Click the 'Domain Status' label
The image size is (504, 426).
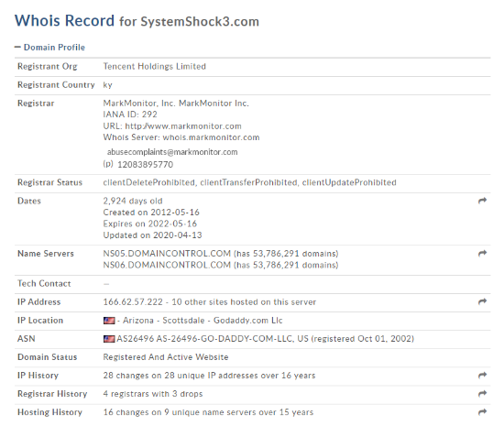[x=48, y=357]
